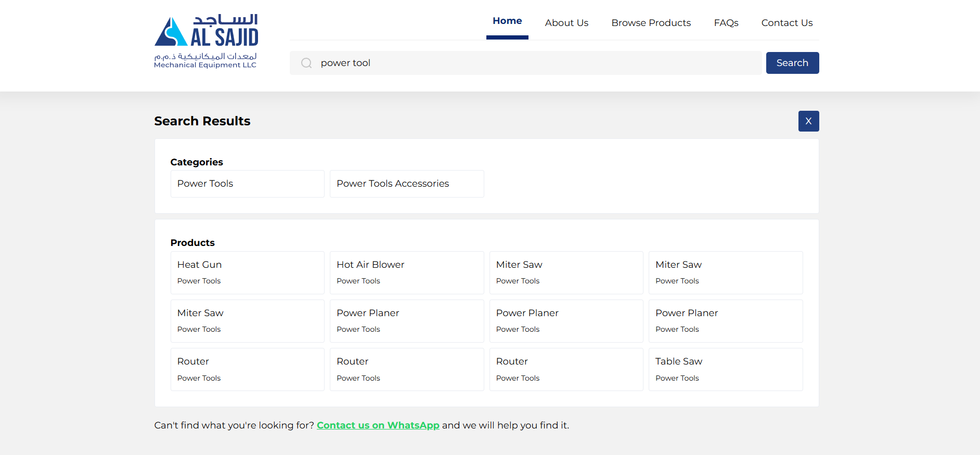Open the first Router product card
Screen dimensions: 980x455
(x=247, y=369)
